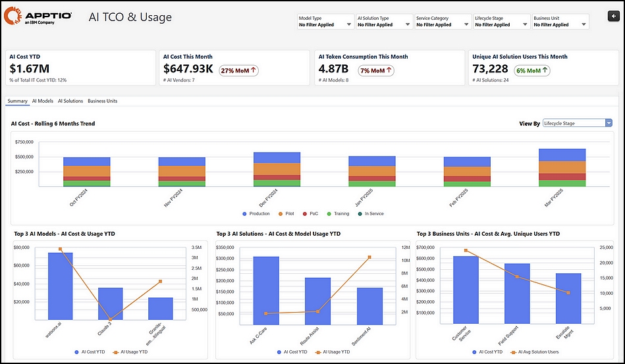
Task: Open the AI Solutions tab
Action: 70,101
